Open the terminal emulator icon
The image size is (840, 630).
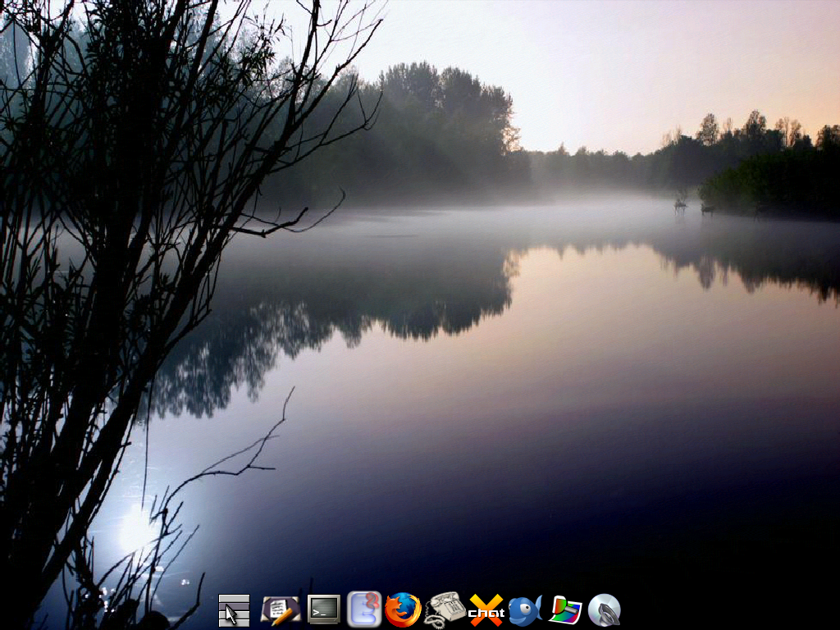324,609
